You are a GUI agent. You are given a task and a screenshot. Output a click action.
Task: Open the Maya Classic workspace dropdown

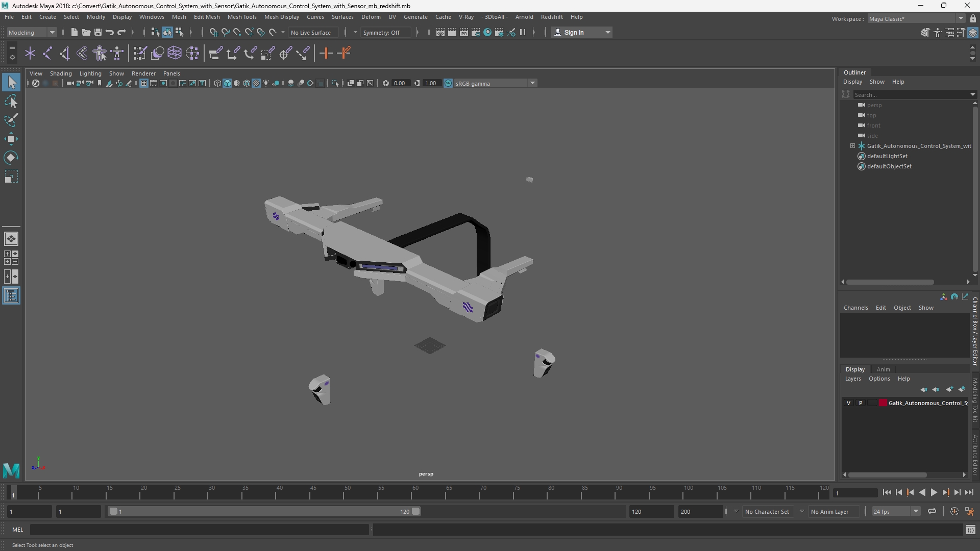point(916,18)
